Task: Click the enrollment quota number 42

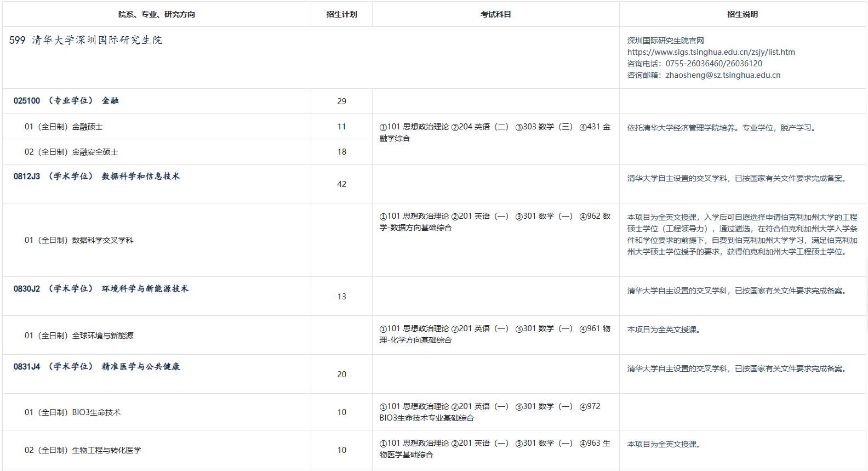Action: (x=341, y=184)
